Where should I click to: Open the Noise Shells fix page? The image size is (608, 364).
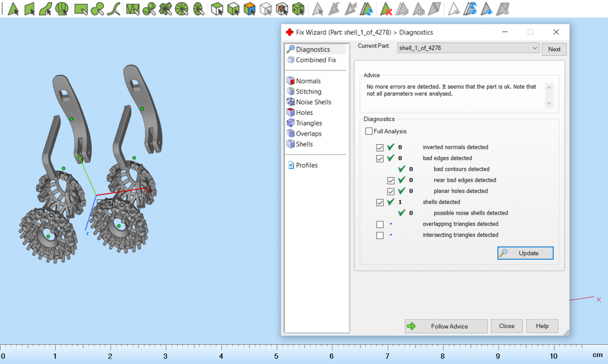tap(313, 102)
